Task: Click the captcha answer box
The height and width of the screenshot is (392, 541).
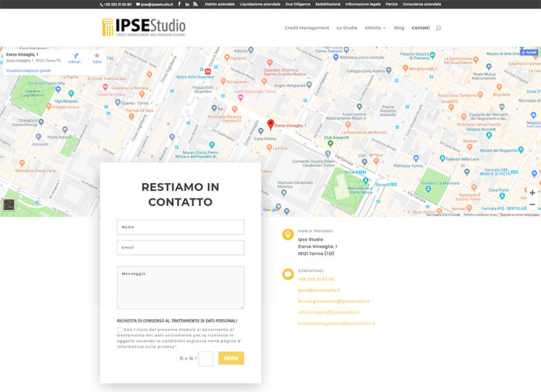Action: (206, 359)
